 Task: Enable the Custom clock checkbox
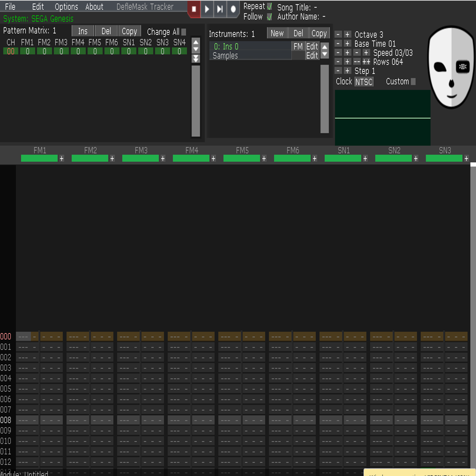click(413, 82)
